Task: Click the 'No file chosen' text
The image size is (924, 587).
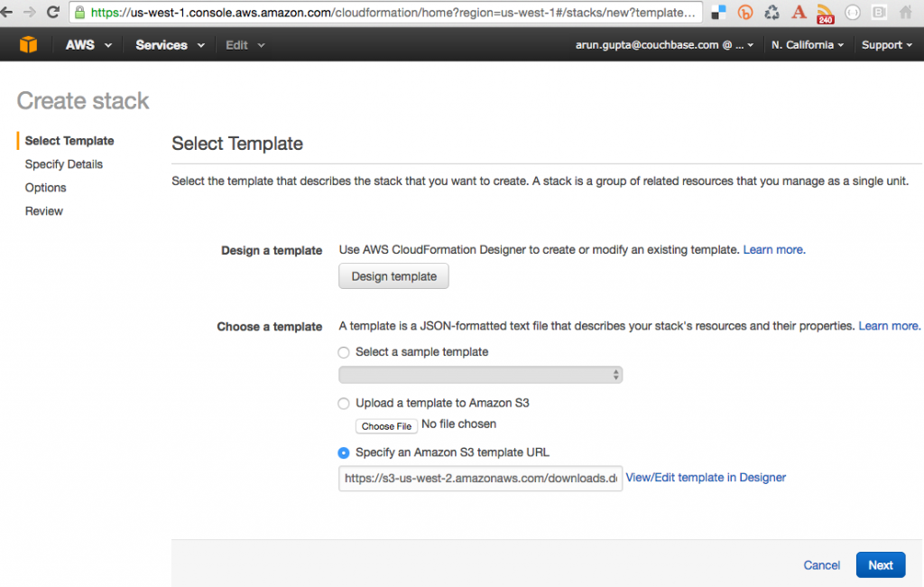Action: 458,424
